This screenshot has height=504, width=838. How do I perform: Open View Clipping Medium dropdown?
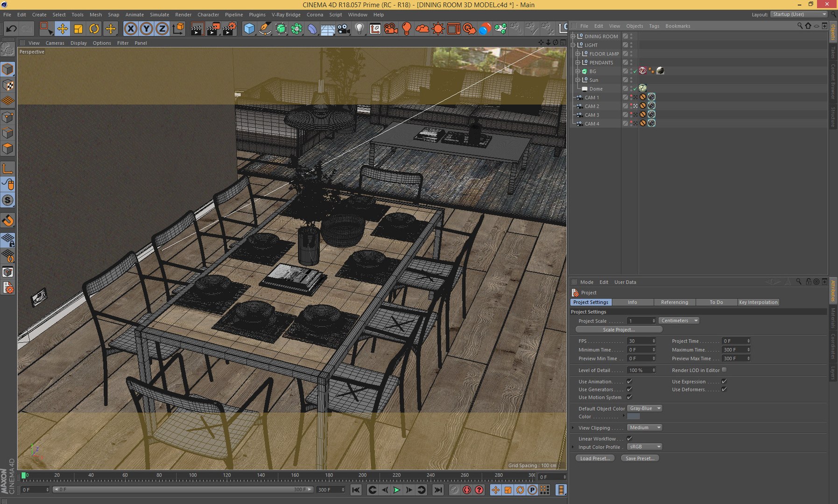[645, 427]
